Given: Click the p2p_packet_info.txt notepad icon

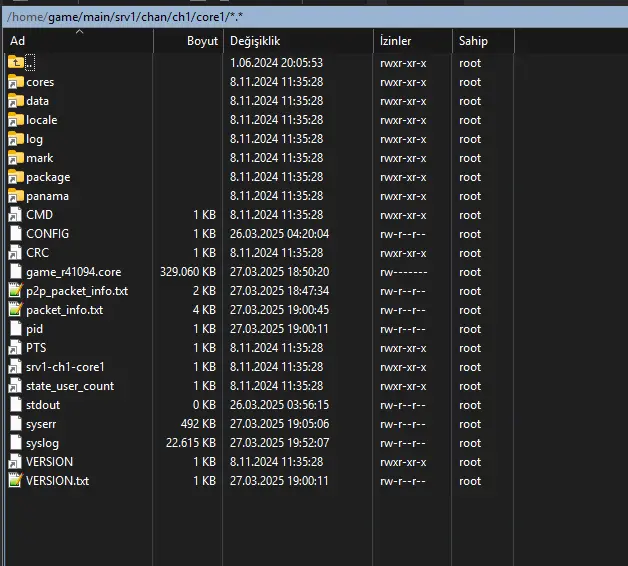Looking at the screenshot, I should [15, 291].
